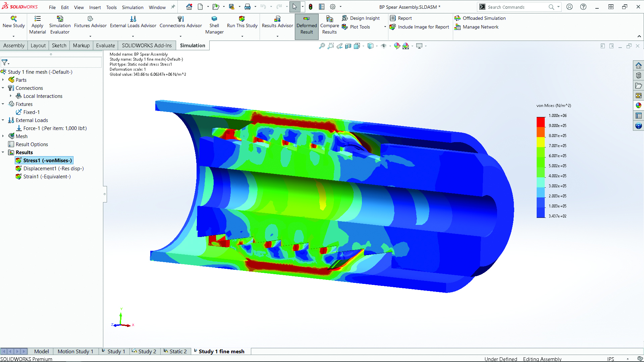
Task: Launch the Simulation Evaluator
Action: tap(60, 25)
